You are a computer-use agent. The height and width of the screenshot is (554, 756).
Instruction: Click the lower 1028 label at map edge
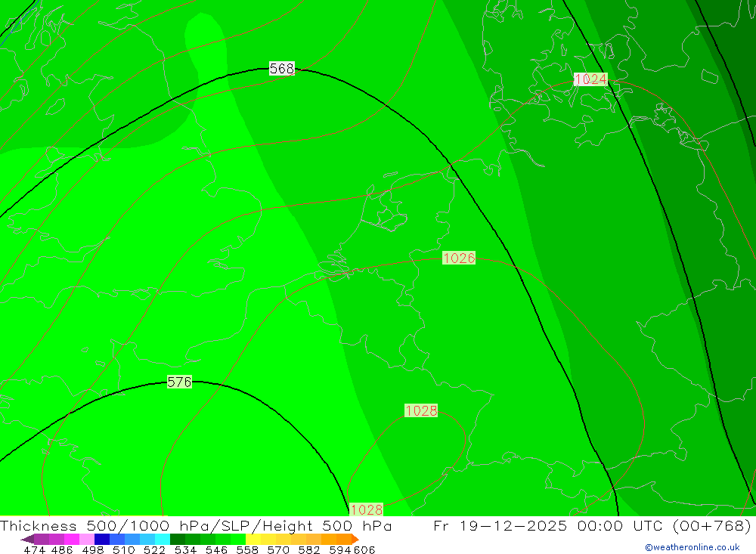click(367, 509)
